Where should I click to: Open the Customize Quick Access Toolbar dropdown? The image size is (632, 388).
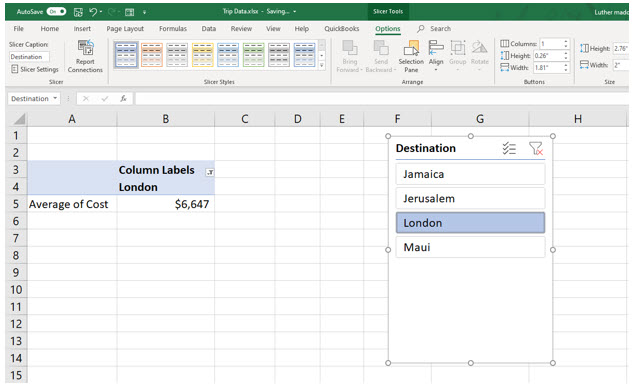tap(144, 12)
